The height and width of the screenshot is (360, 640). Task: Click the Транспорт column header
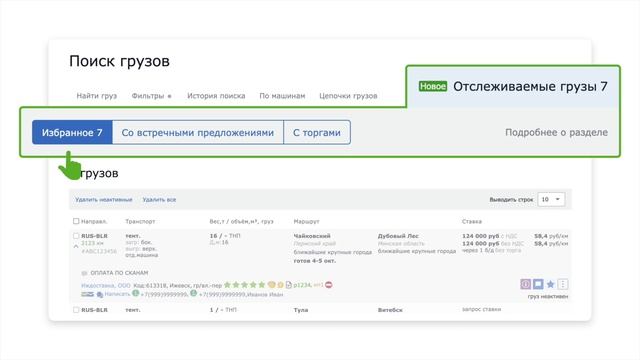(140, 221)
